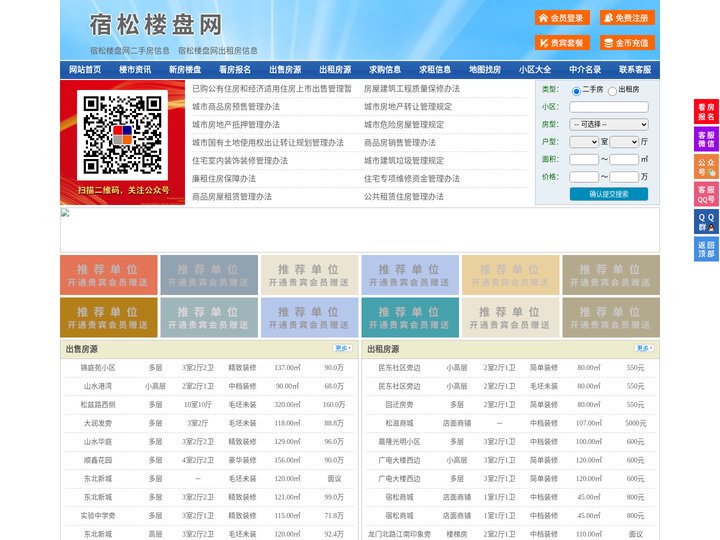Screen dimensions: 720x540
Task: Open the 城市房地产抵押管理办法 link
Action: [x=236, y=124]
